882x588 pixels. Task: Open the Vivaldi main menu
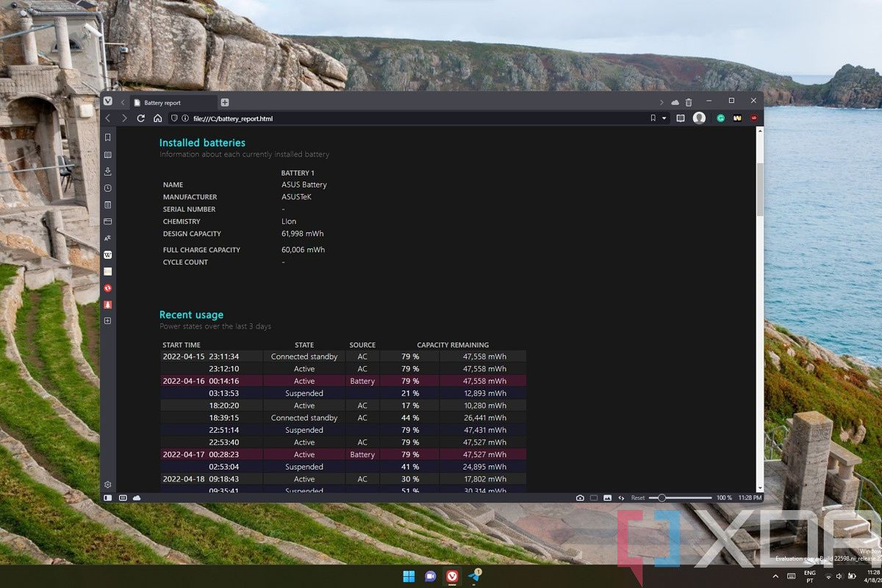[x=108, y=101]
